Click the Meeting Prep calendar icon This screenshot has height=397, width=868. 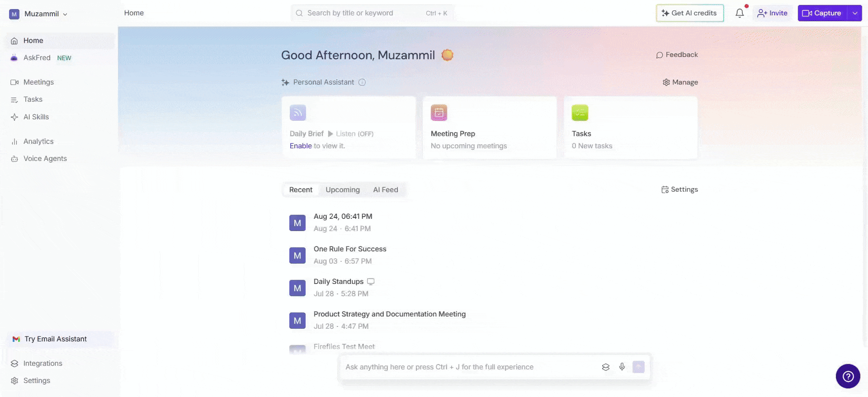coord(439,113)
